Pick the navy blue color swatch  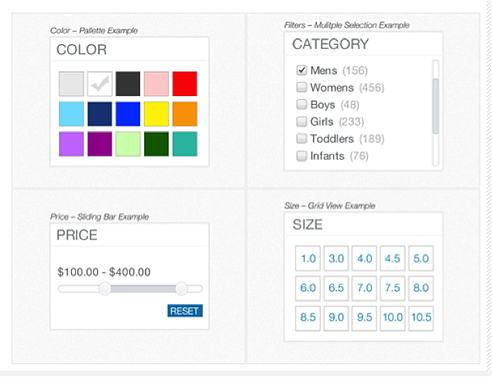(100, 114)
